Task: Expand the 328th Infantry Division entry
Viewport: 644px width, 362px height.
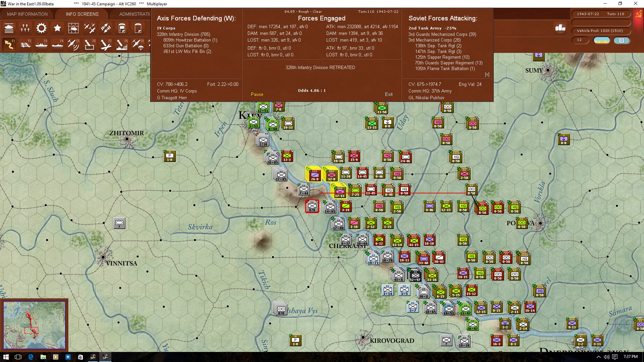Action: 183,34
